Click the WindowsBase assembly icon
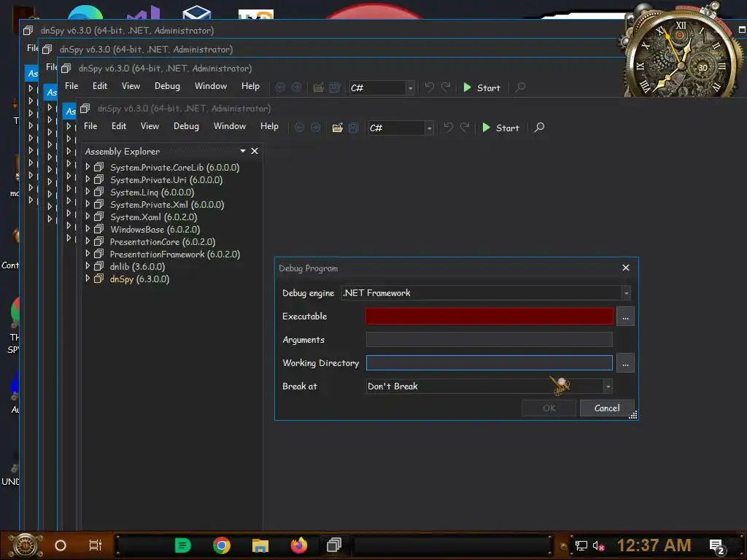747x560 pixels. (x=98, y=229)
